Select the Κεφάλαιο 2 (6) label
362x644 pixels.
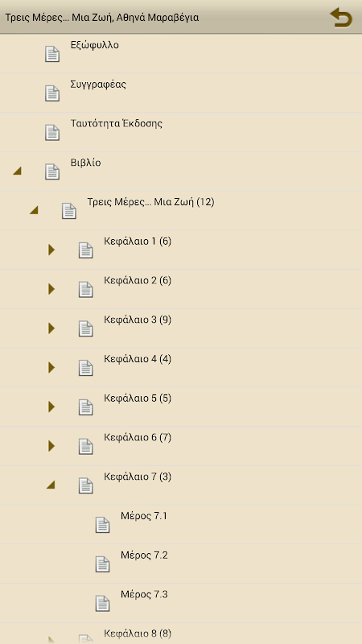pyautogui.click(x=138, y=280)
